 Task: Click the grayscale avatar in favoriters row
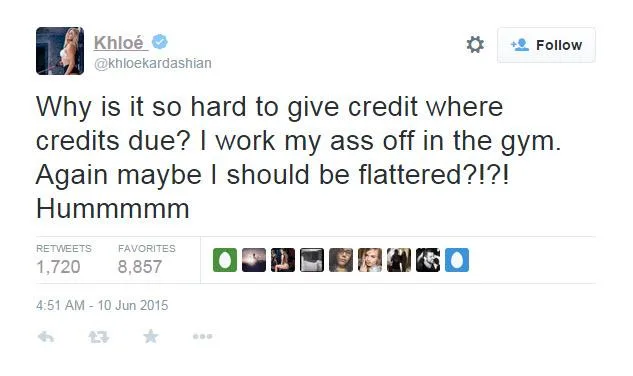coord(312,260)
